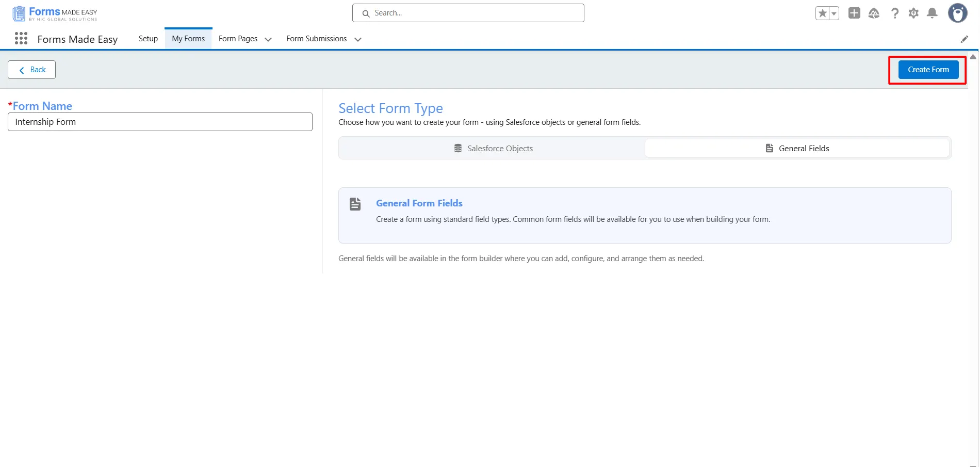Switch to Salesforce Objects form type
This screenshot has width=980, height=467.
(493, 149)
